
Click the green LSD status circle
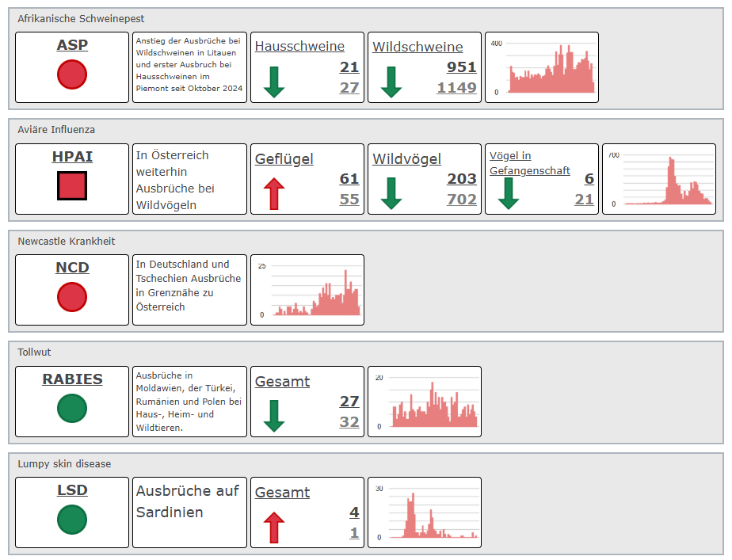[72, 520]
